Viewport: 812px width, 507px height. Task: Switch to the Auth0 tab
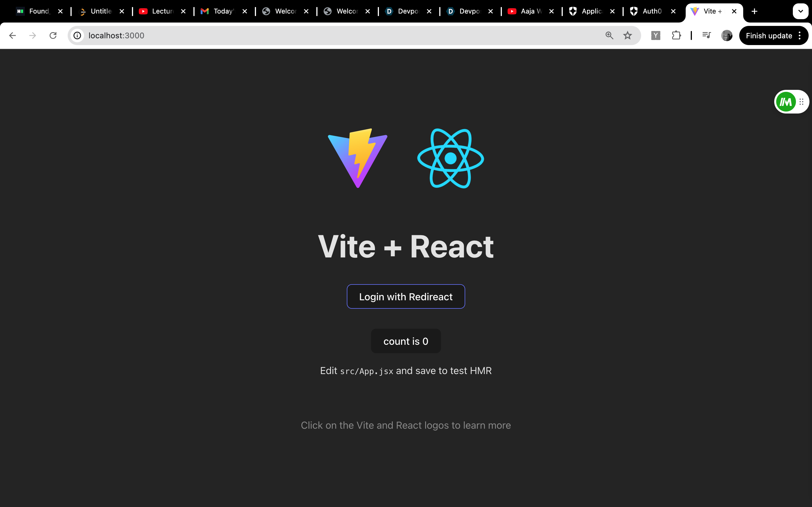pyautogui.click(x=651, y=11)
